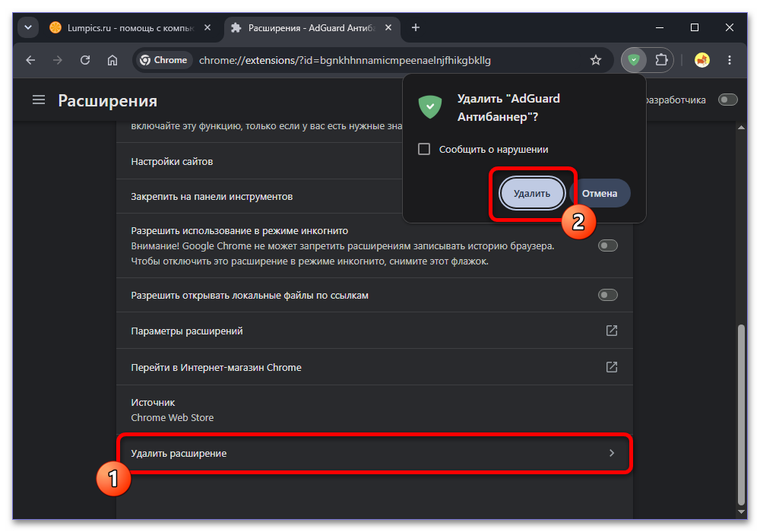This screenshot has width=760, height=532.
Task: Open the Расширения hamburger menu
Action: [39, 100]
